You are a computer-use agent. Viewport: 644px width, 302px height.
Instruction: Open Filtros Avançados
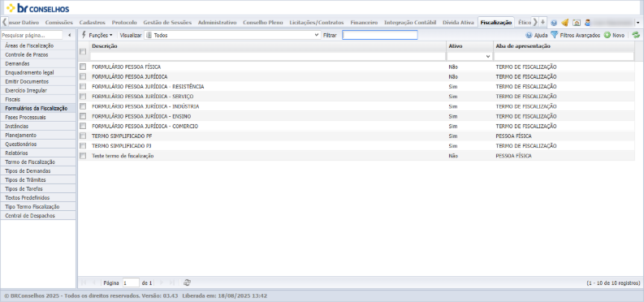point(576,35)
